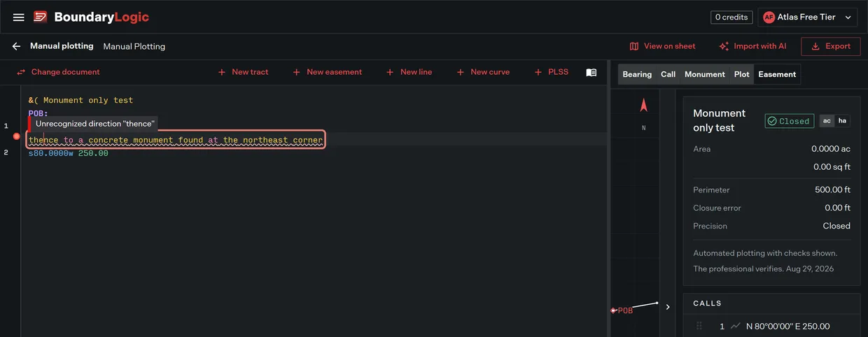Switch to the Easement tab
868x337 pixels.
pyautogui.click(x=777, y=74)
